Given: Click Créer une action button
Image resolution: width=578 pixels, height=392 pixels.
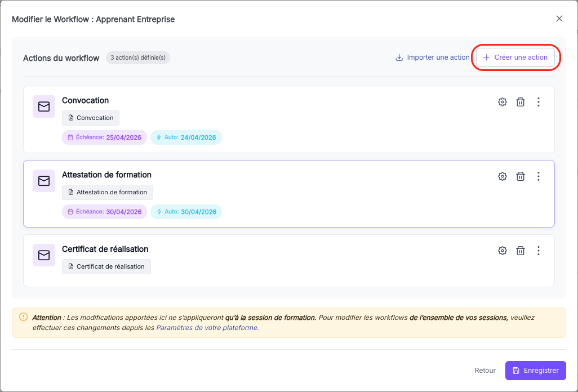Looking at the screenshot, I should [x=515, y=57].
